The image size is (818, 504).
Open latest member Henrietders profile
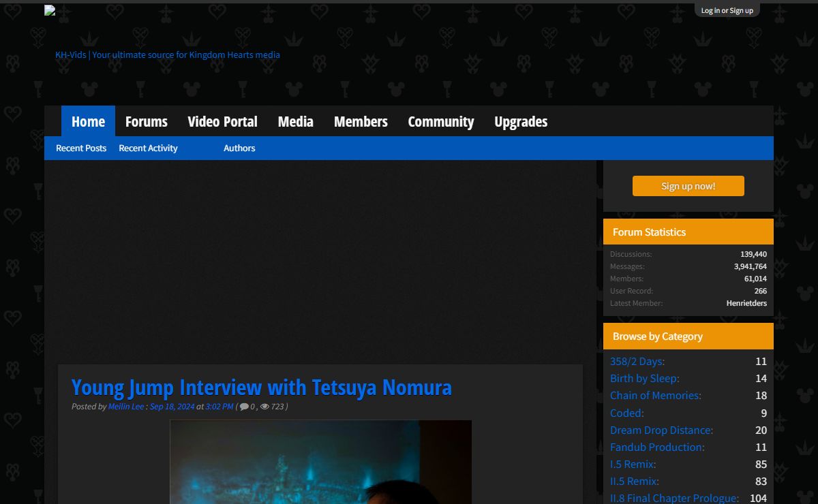(x=746, y=303)
